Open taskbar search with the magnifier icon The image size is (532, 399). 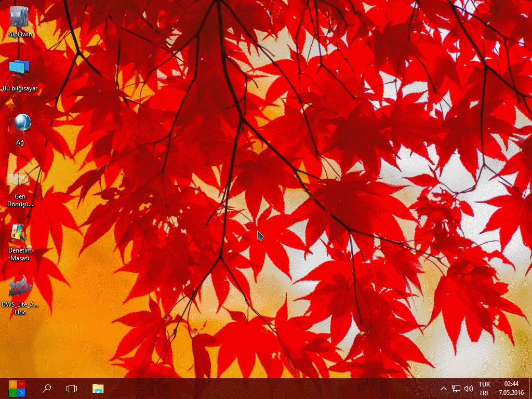[47, 388]
